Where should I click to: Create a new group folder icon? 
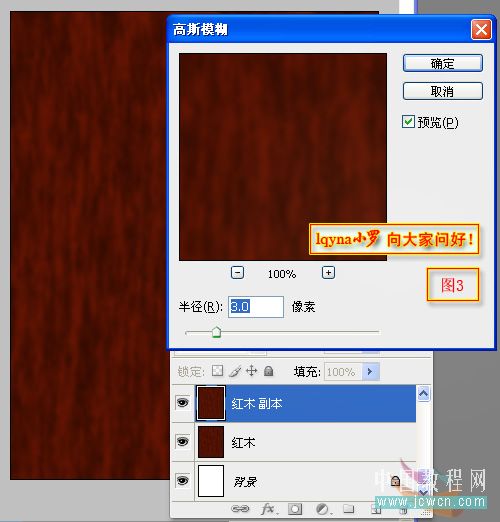(x=349, y=508)
